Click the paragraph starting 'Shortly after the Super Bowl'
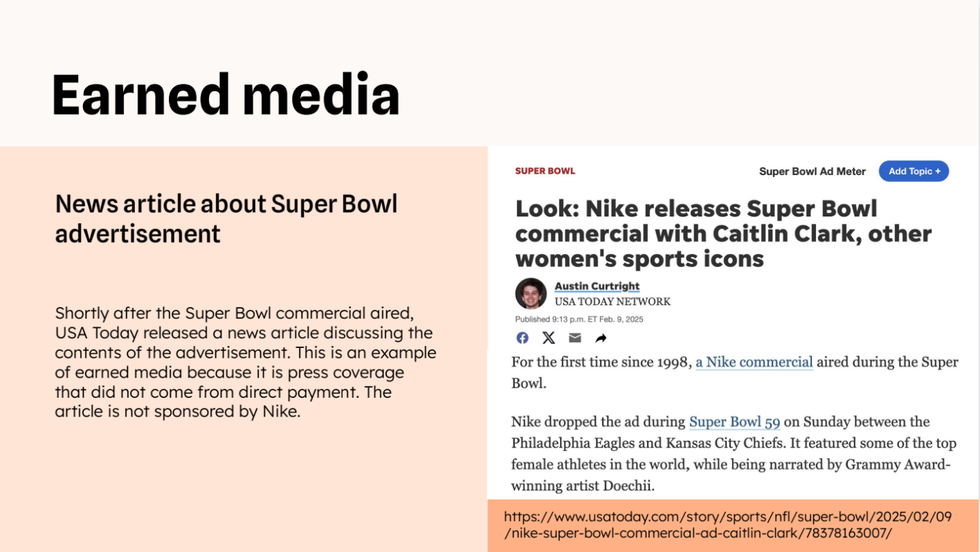Viewport: 980px width, 552px height. 246,362
